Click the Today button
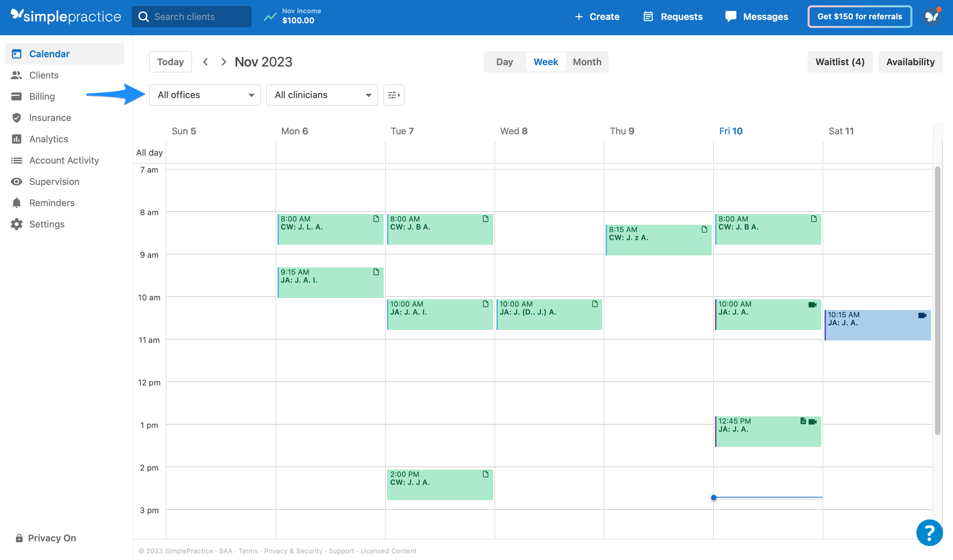The height and width of the screenshot is (560, 953). tap(170, 62)
